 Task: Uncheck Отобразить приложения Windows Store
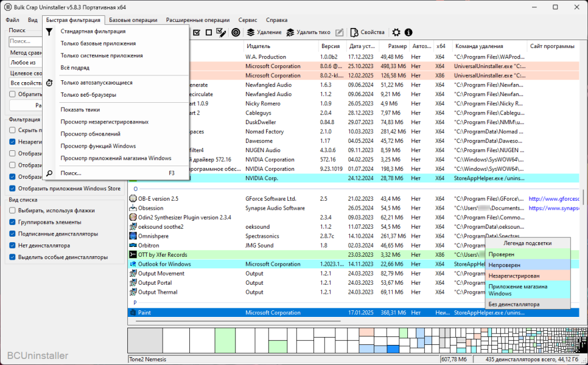[12, 189]
